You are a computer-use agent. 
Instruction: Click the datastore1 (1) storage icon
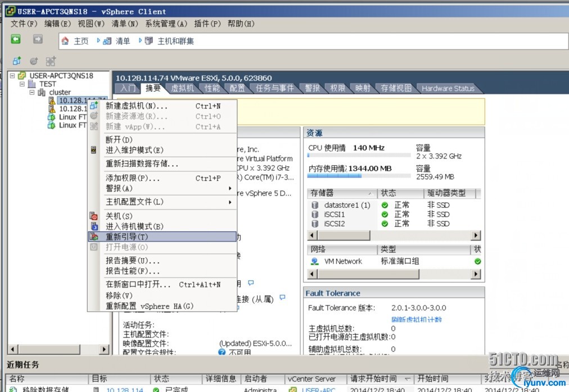pos(315,205)
